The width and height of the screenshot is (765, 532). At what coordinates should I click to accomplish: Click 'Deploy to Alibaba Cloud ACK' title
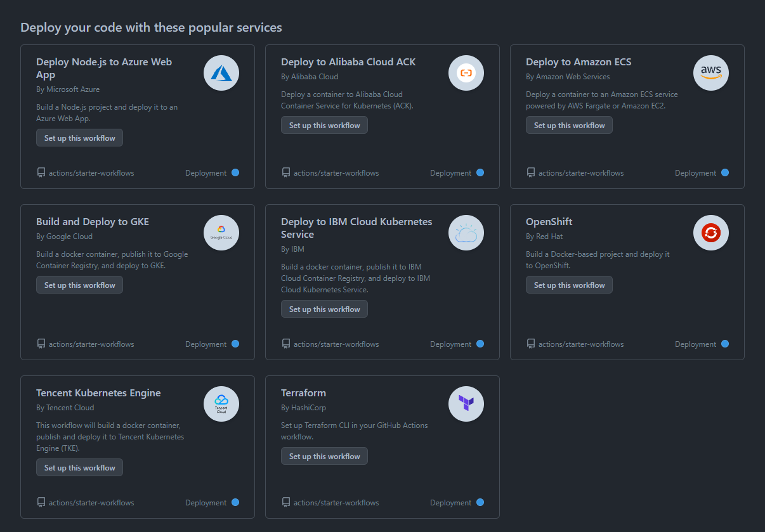348,62
